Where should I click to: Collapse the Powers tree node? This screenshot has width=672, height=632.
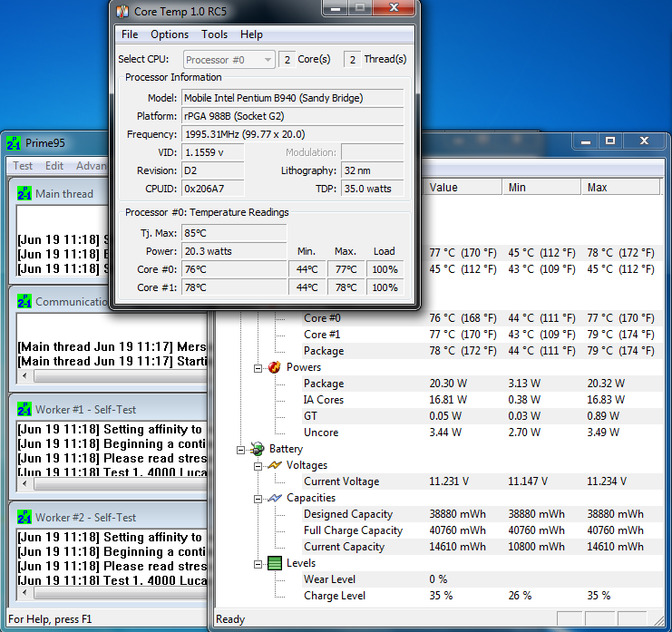pos(258,368)
